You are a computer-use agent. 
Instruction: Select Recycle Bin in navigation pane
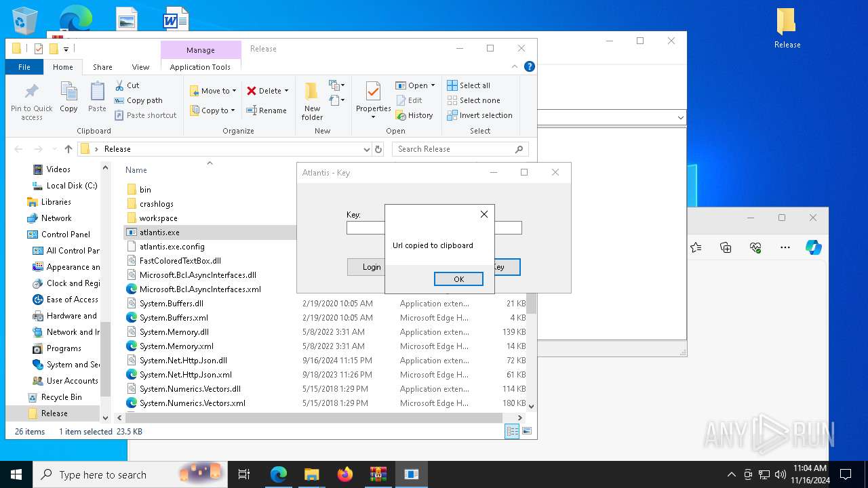61,397
